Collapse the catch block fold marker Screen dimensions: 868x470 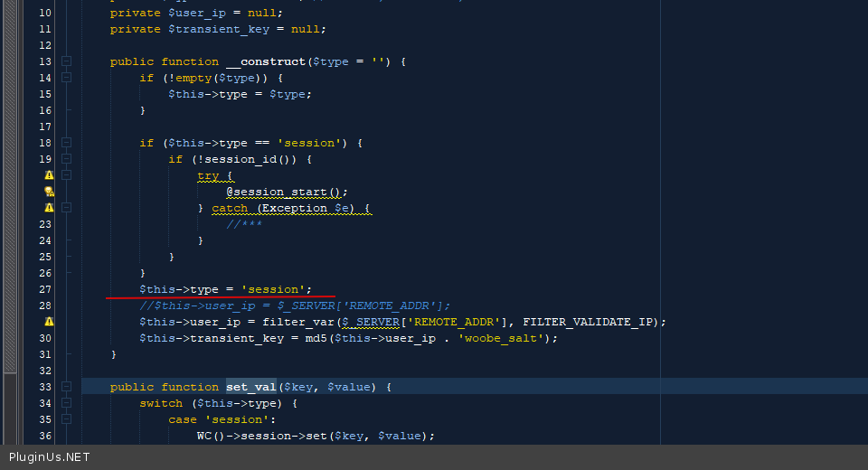point(66,208)
